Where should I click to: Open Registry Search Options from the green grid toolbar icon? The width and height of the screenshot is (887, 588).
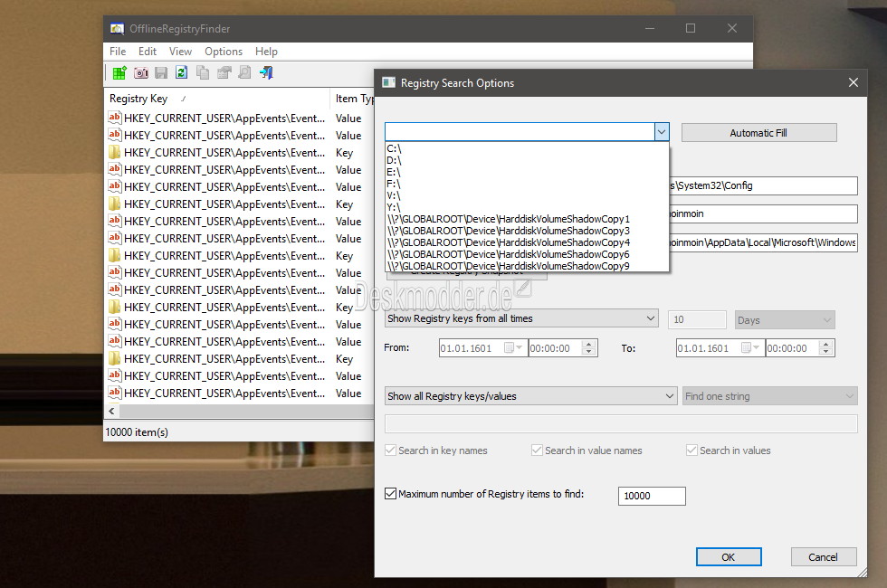119,72
